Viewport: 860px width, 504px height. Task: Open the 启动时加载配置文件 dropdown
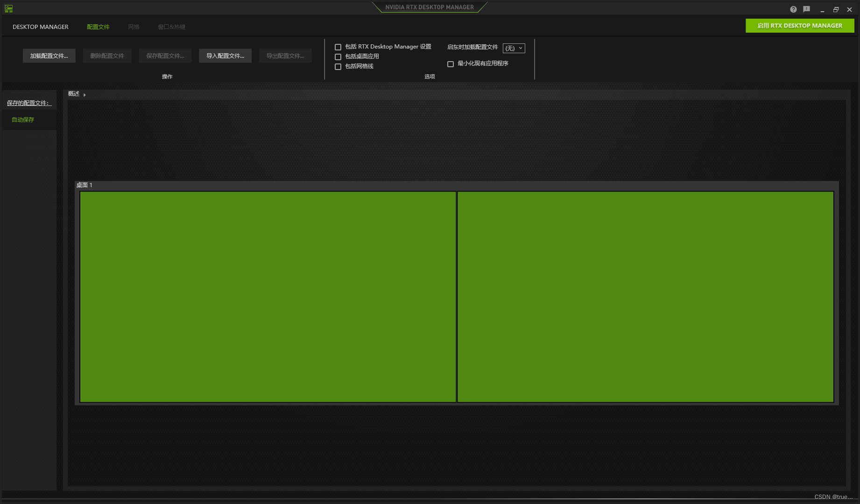[514, 48]
